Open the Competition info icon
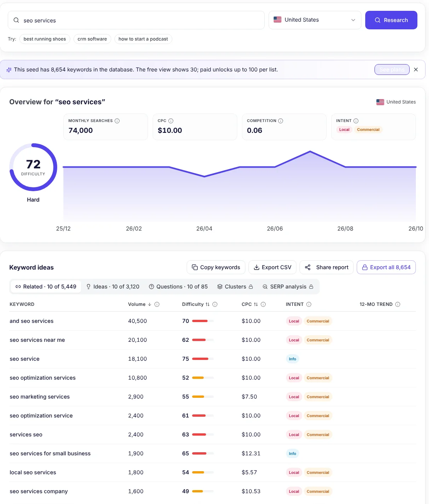This screenshot has height=504, width=429. click(281, 121)
